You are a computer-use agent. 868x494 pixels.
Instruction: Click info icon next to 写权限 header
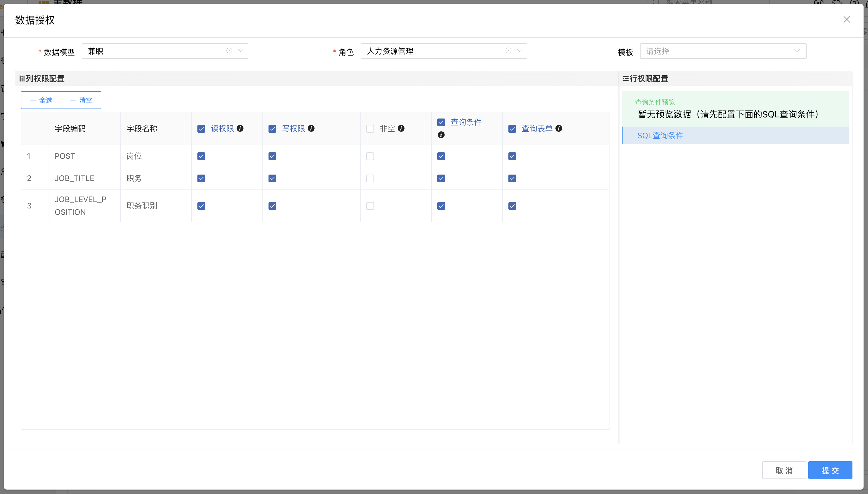(311, 128)
